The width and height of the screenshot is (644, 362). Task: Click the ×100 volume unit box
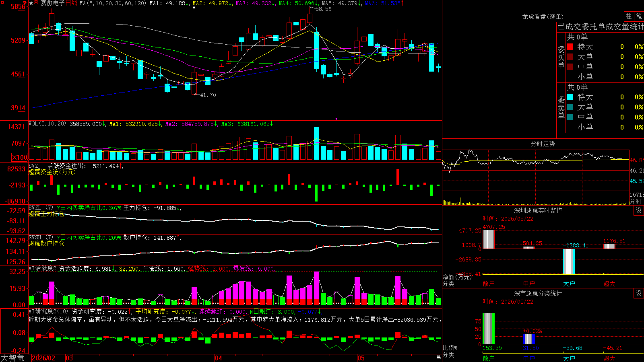click(x=19, y=157)
